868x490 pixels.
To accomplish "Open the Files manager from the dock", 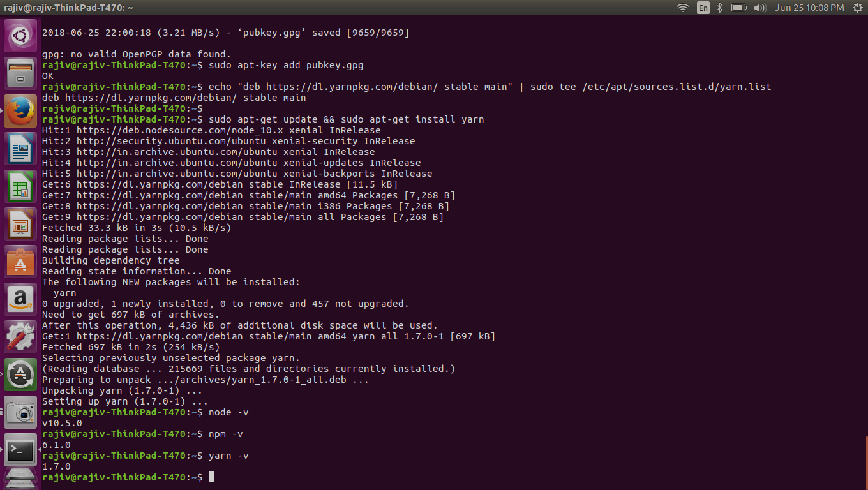I will pos(20,73).
